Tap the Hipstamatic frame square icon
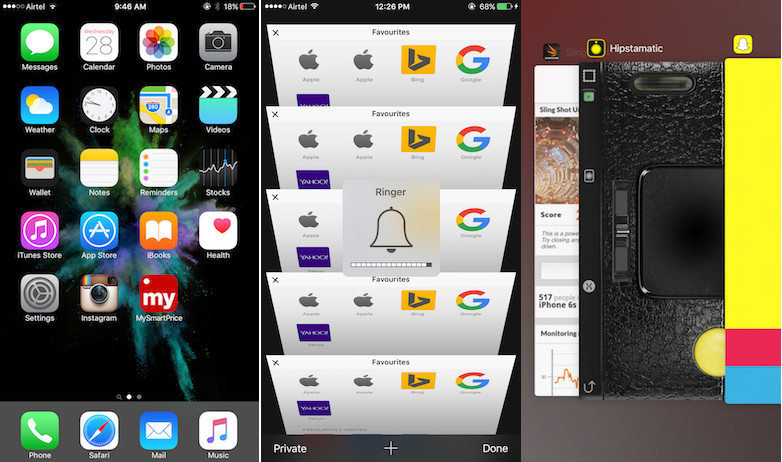Screen dimensions: 782x462 click(x=589, y=76)
